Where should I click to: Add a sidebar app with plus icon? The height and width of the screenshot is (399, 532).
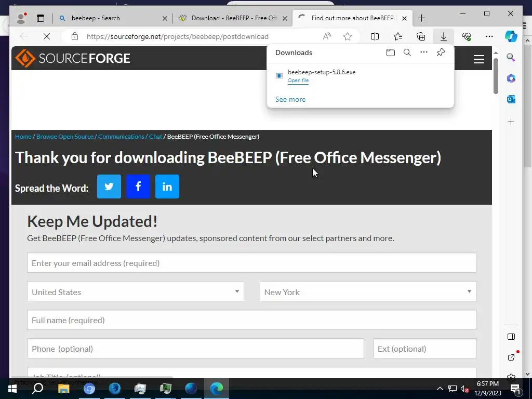[511, 122]
